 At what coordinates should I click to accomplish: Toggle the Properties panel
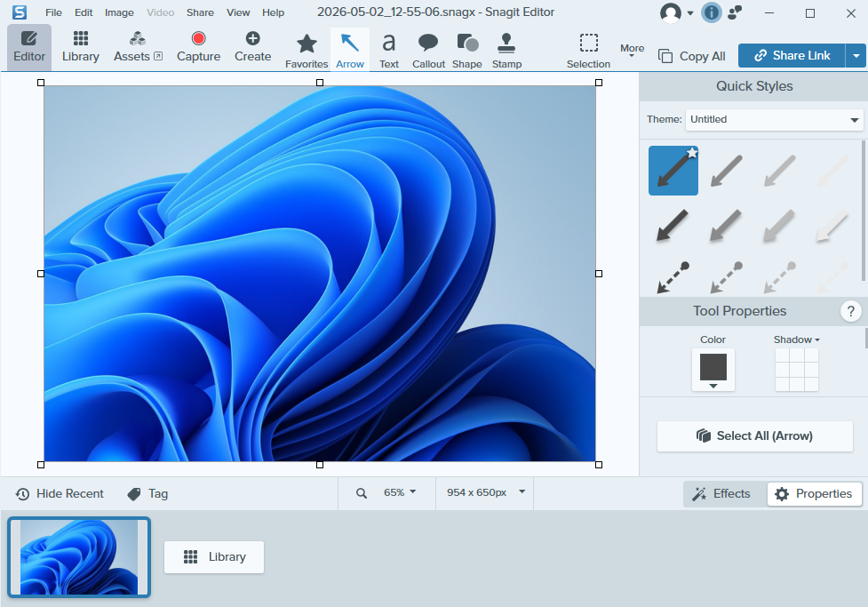pos(814,493)
